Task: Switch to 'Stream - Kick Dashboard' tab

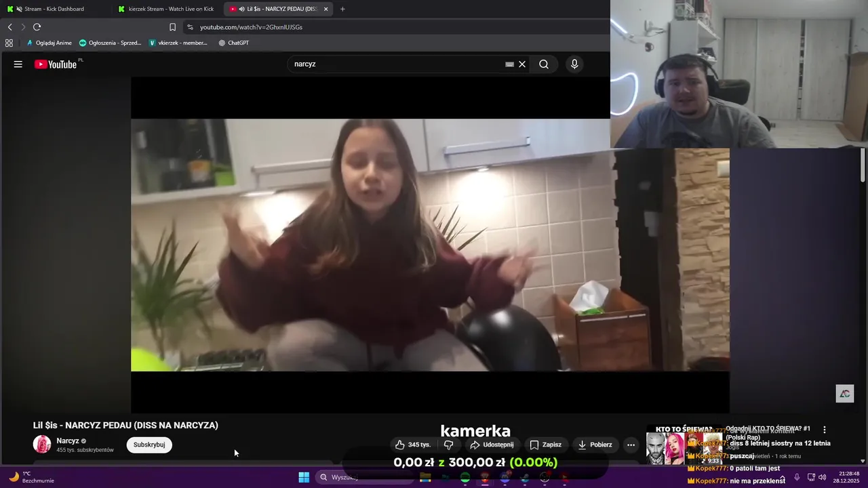Action: 54,9
